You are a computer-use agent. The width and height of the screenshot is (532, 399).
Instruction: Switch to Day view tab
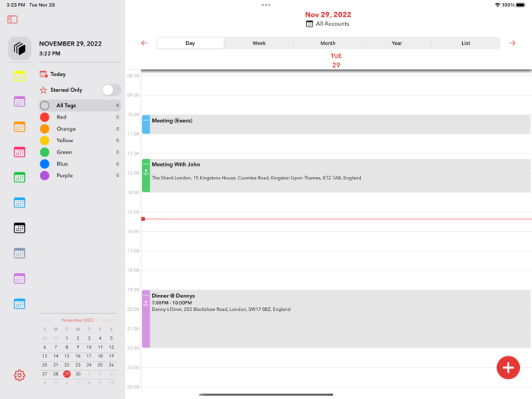coord(190,43)
